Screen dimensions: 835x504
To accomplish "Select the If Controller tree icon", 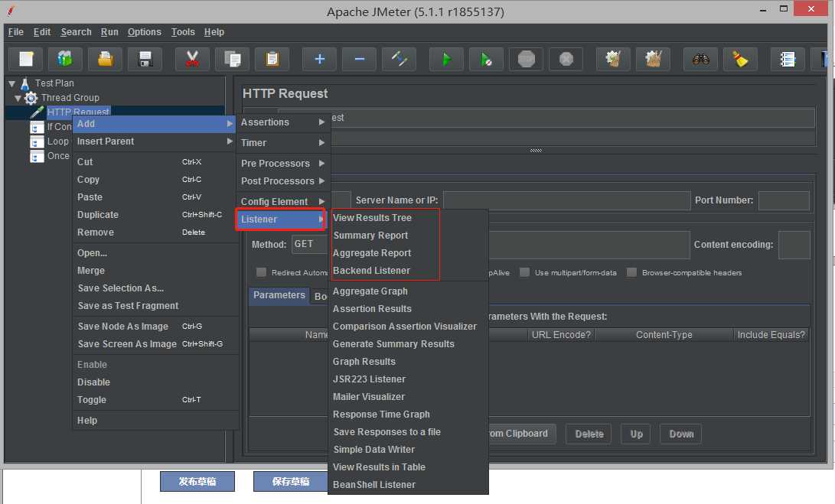I will coord(37,127).
